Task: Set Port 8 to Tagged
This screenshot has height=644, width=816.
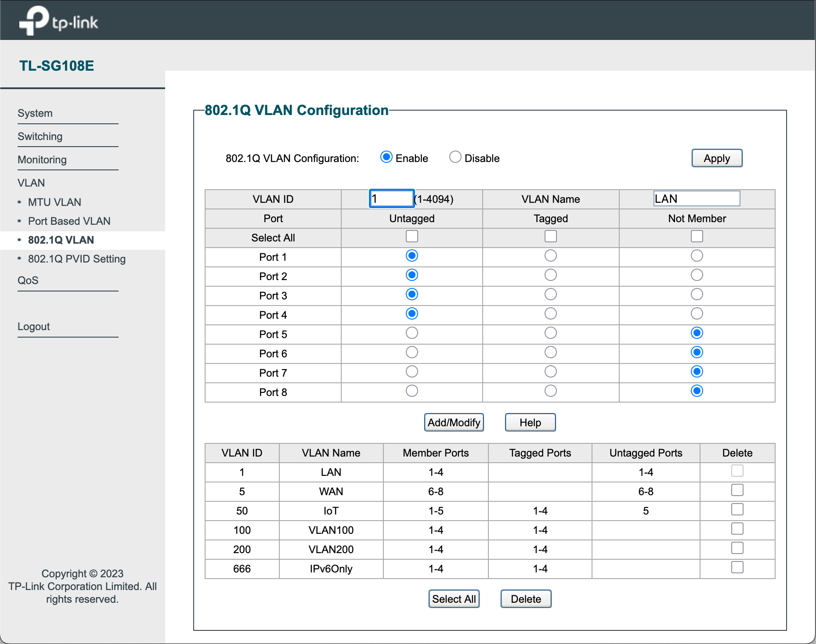Action: click(x=551, y=391)
